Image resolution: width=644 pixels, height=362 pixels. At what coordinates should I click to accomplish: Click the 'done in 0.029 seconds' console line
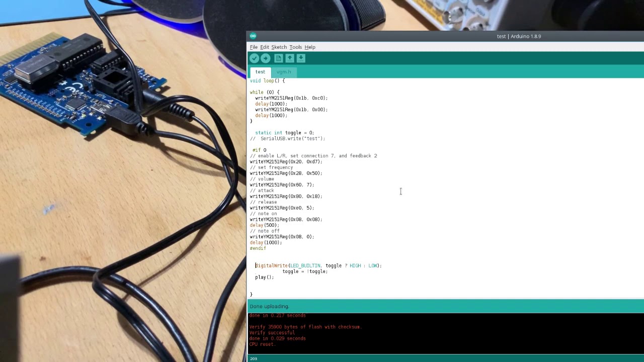277,338
